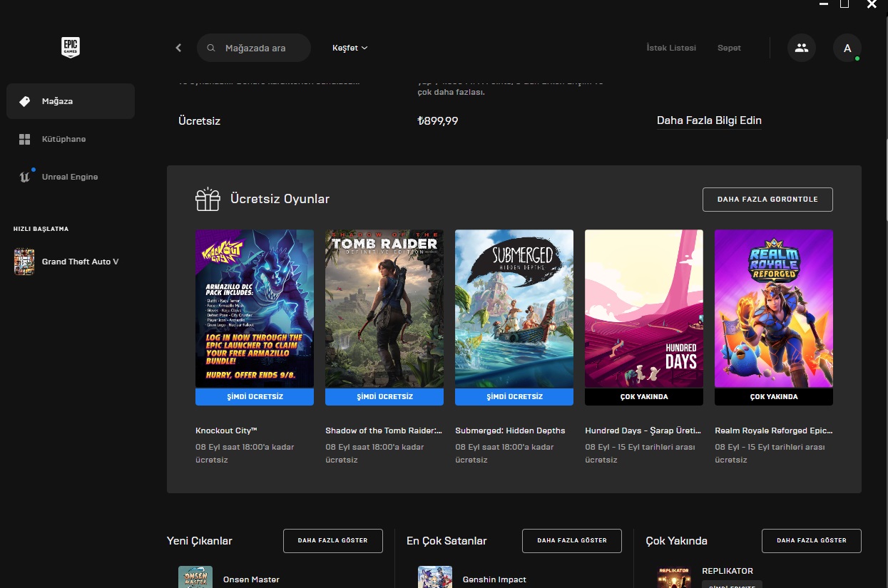This screenshot has height=588, width=888.
Task: Click the Ücretsiz price label
Action: 200,121
